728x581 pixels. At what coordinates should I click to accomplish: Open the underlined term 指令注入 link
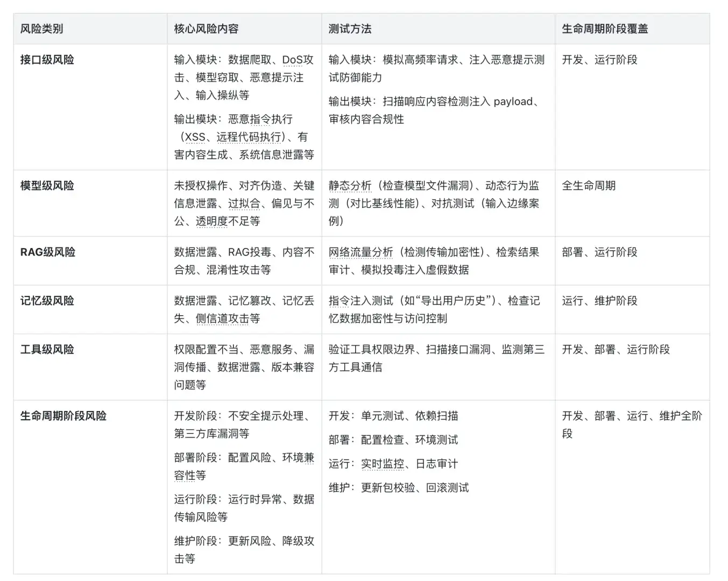344,301
